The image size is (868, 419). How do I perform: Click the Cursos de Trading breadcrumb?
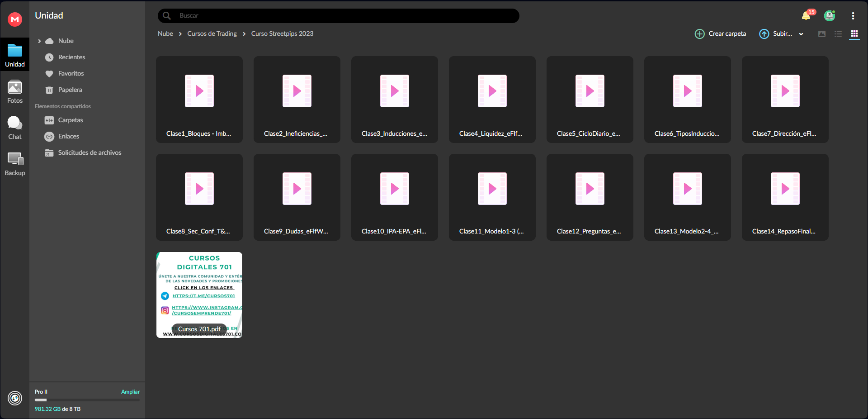tap(212, 33)
